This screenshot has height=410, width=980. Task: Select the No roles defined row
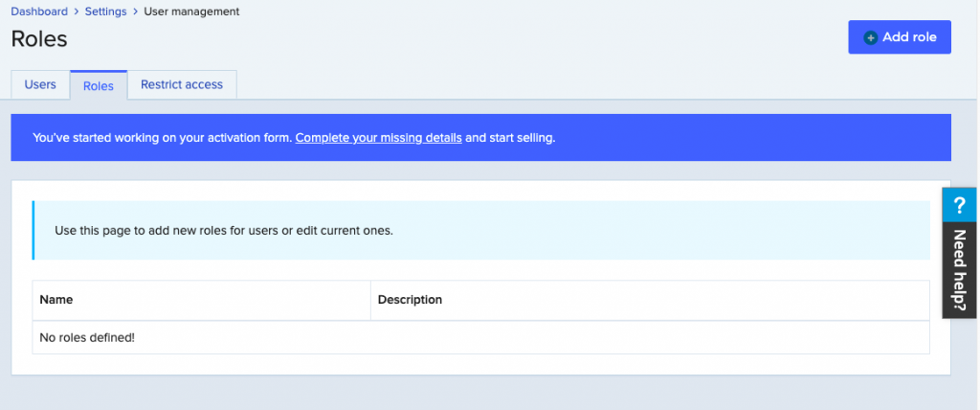pyautogui.click(x=87, y=337)
